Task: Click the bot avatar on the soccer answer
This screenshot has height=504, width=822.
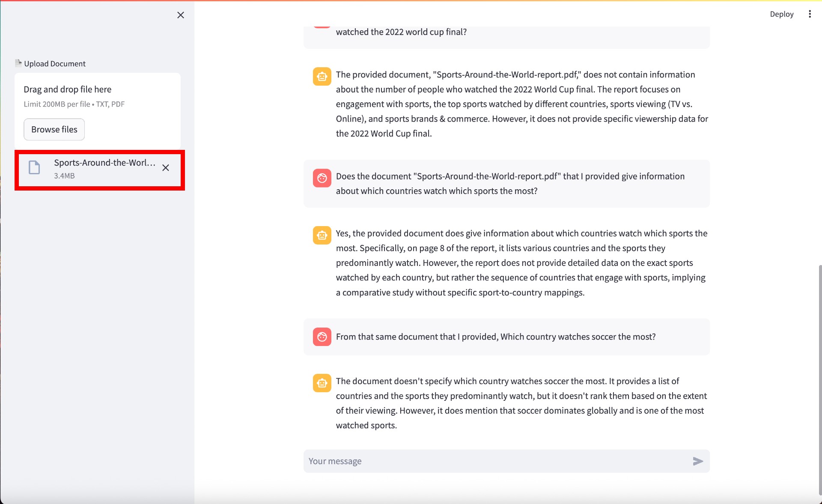Action: point(322,383)
